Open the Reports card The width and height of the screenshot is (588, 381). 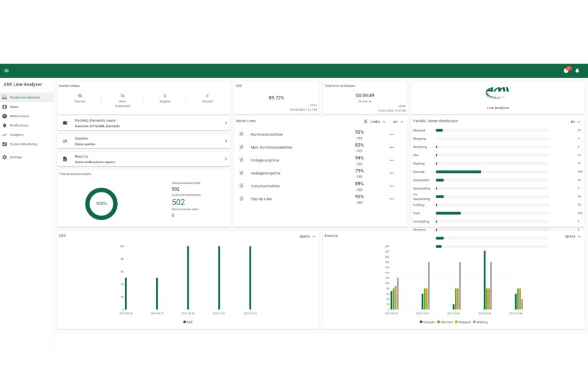tap(145, 159)
